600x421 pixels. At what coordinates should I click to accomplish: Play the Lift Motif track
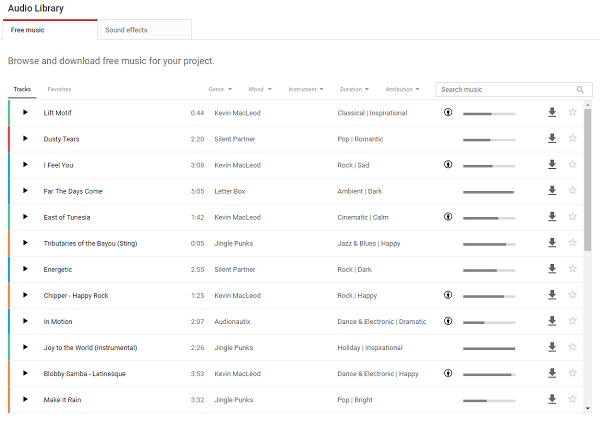point(25,113)
